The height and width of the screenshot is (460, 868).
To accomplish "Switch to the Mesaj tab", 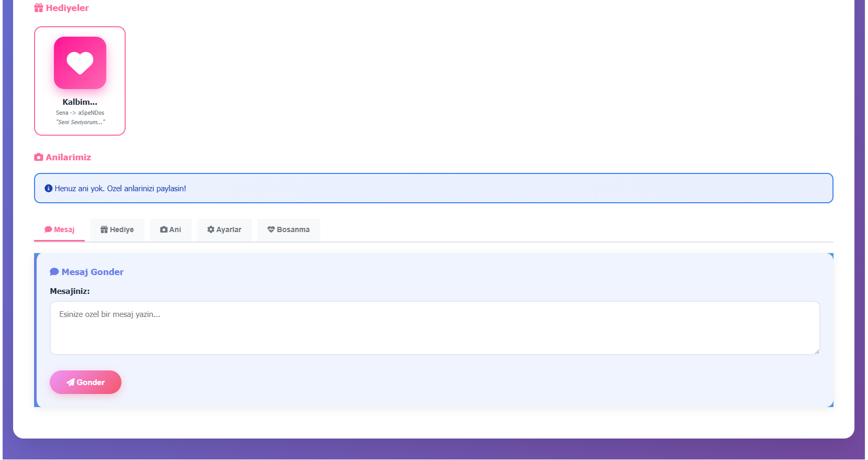I will 60,229.
